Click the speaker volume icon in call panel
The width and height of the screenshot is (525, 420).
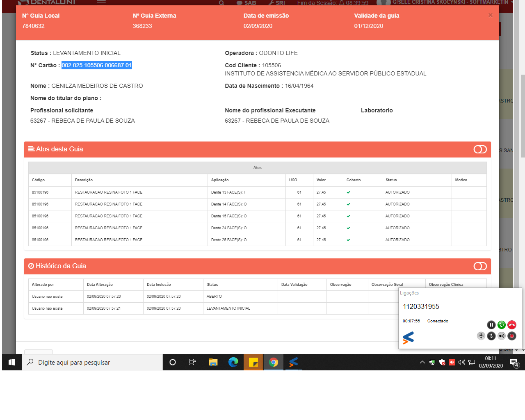click(x=501, y=336)
